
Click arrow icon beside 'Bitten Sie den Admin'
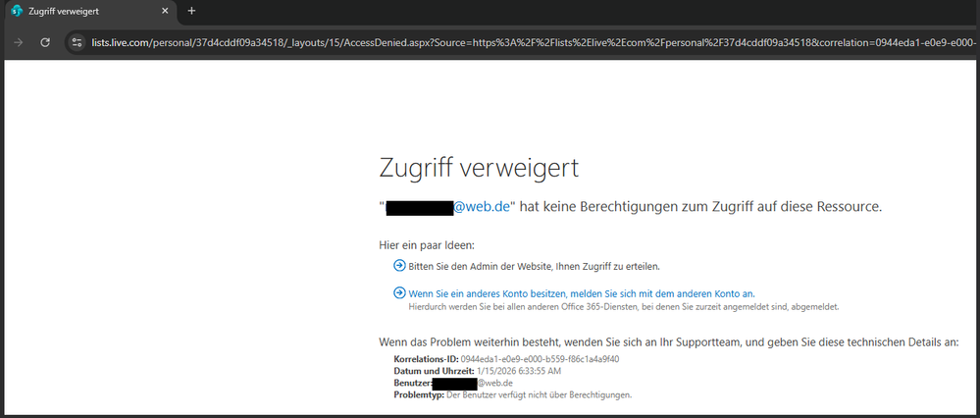pyautogui.click(x=399, y=266)
